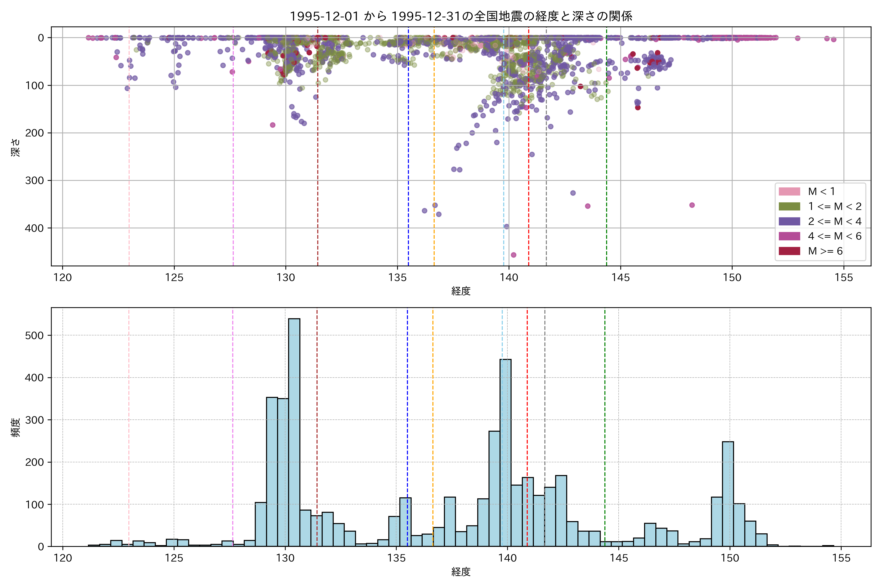Screen dimensions: 882x588
Task: Click the 経度 label under histogram
Action: (461, 572)
